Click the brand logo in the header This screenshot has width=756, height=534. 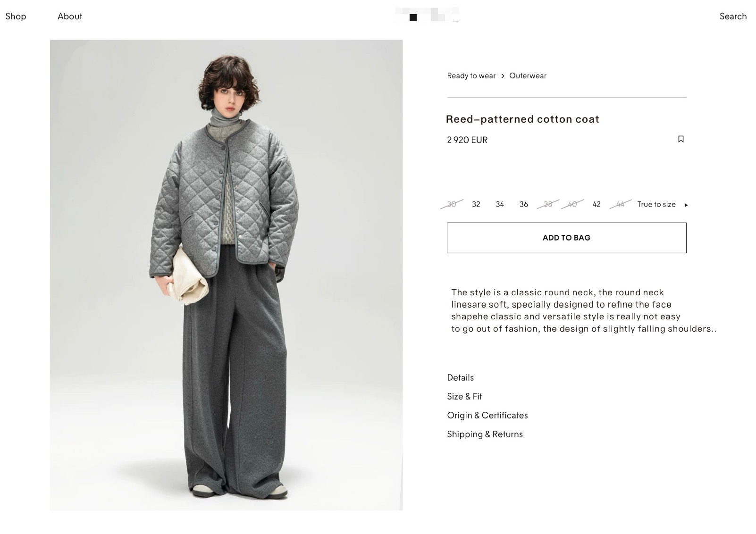[427, 15]
